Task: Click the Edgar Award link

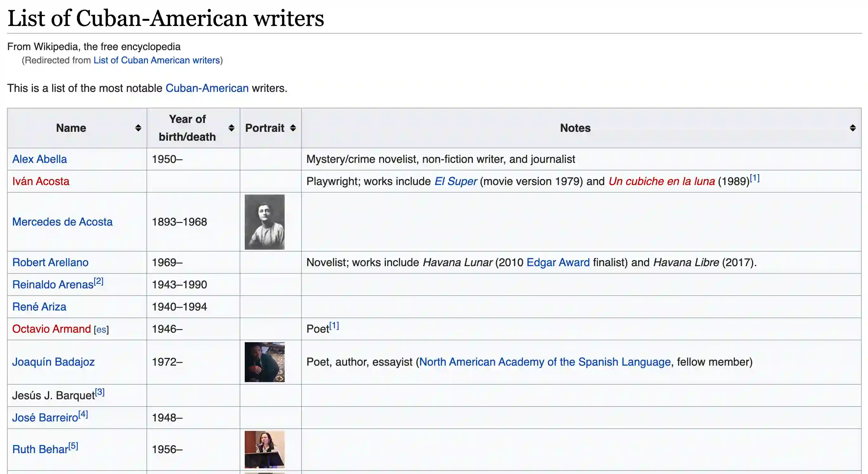Action: (558, 262)
